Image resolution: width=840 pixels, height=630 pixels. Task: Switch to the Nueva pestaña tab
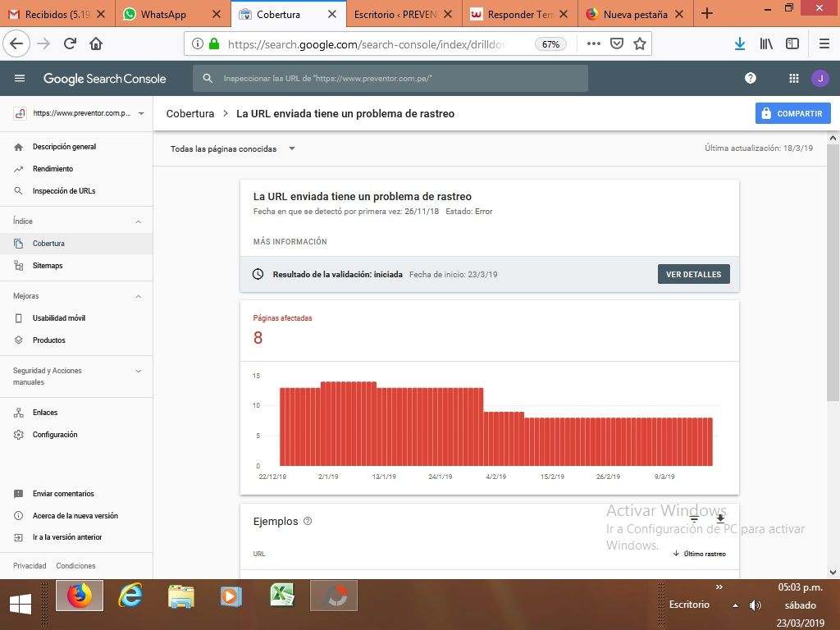pyautogui.click(x=636, y=14)
